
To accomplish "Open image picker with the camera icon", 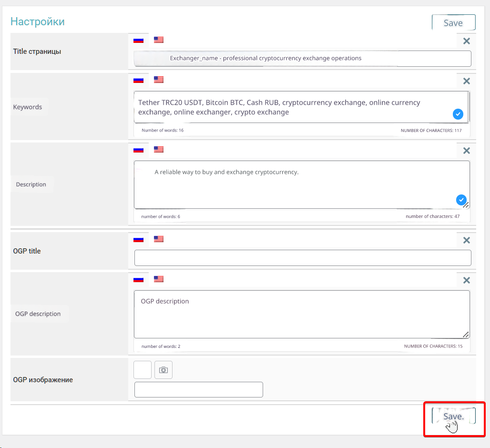I will [163, 370].
